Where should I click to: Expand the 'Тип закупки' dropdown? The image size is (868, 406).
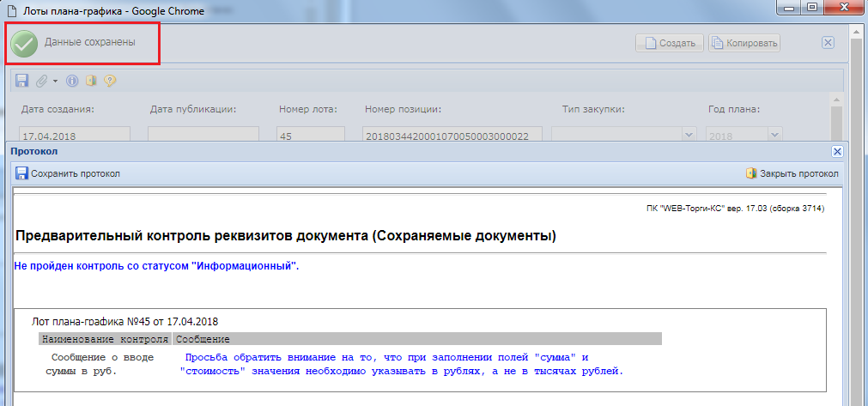688,135
